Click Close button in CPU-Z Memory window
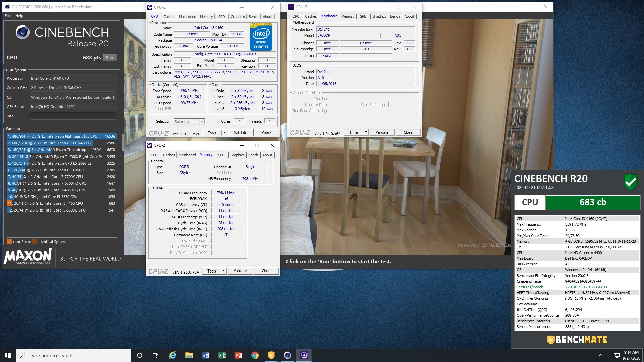644x362 pixels. 266,271
